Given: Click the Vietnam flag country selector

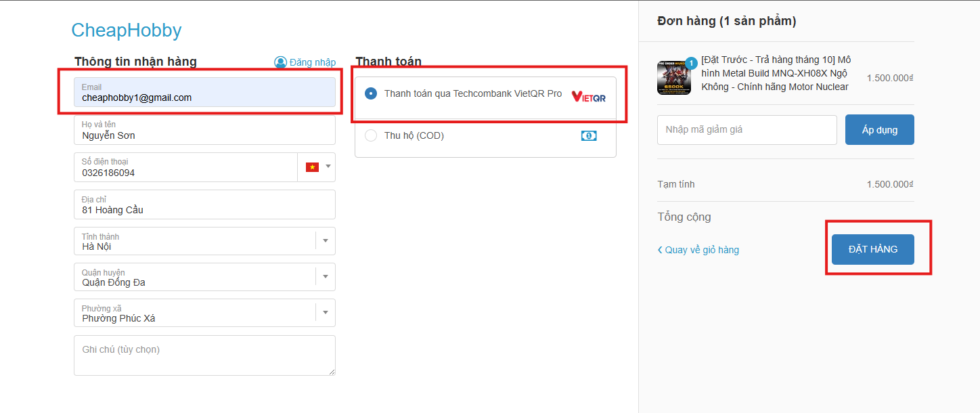Looking at the screenshot, I should (x=312, y=167).
